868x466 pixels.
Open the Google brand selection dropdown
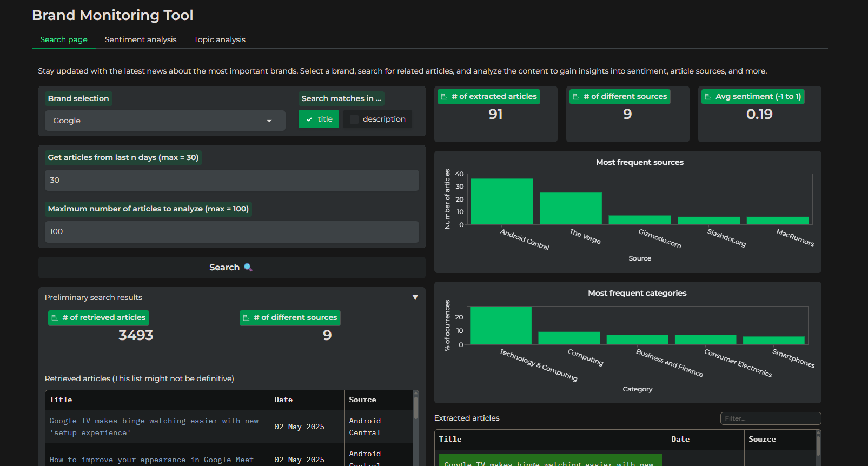click(165, 121)
